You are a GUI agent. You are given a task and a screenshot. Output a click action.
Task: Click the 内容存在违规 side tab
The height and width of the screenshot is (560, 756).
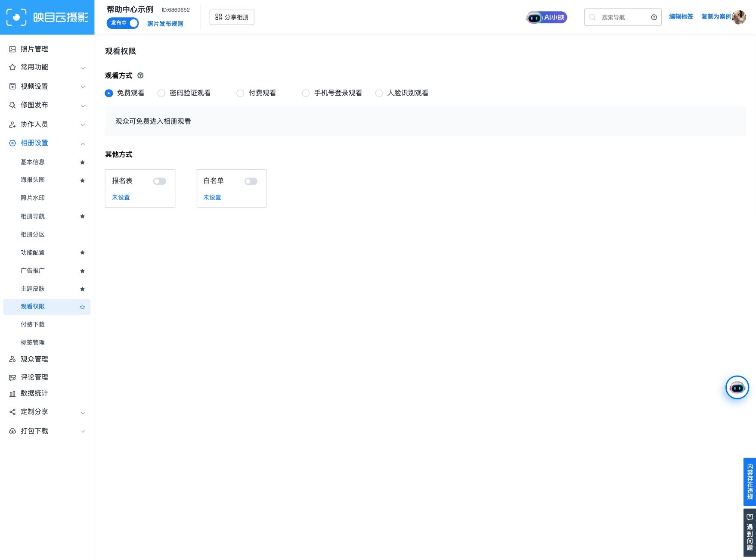coord(750,482)
